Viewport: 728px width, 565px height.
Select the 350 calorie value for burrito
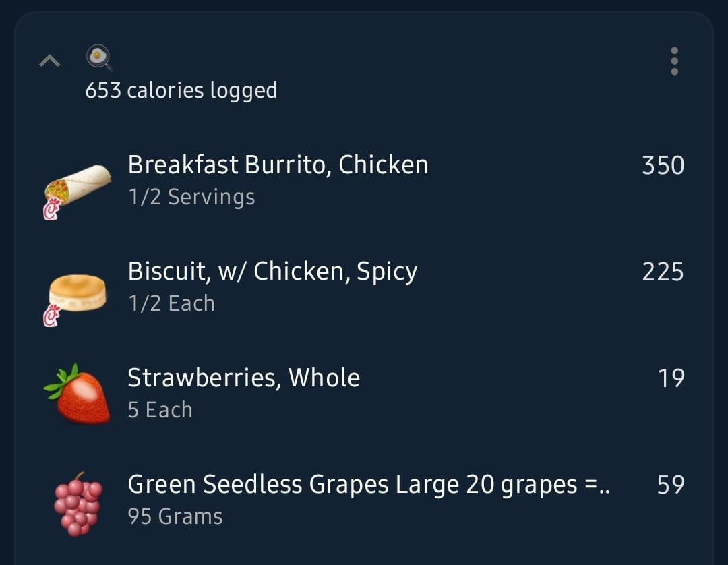pyautogui.click(x=663, y=165)
